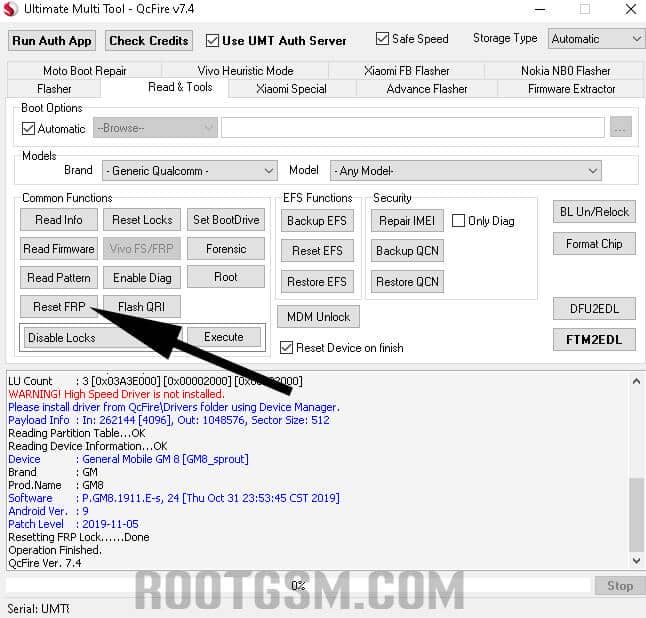The height and width of the screenshot is (618, 646).
Task: Open the Brand dropdown Generic Qualcomm
Action: (x=190, y=171)
